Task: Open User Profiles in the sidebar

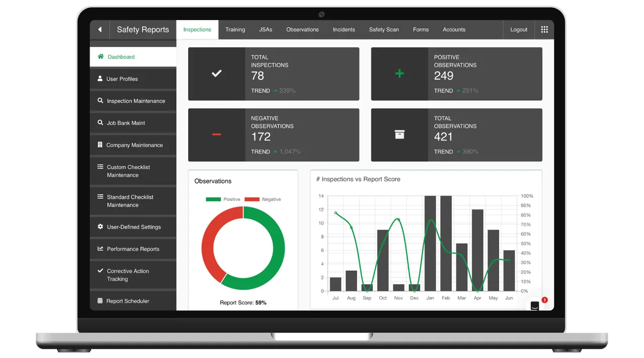Action: (x=133, y=79)
